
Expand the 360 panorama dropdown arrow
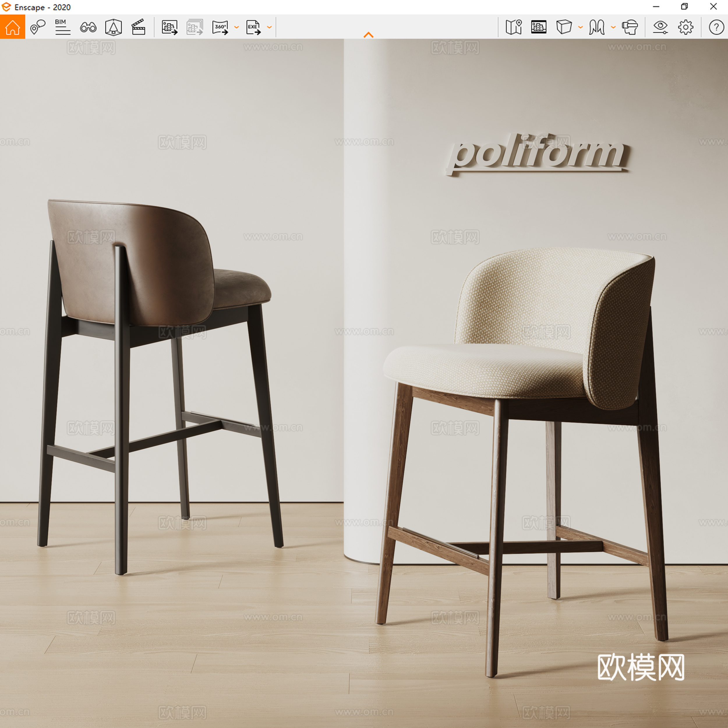pos(237,27)
